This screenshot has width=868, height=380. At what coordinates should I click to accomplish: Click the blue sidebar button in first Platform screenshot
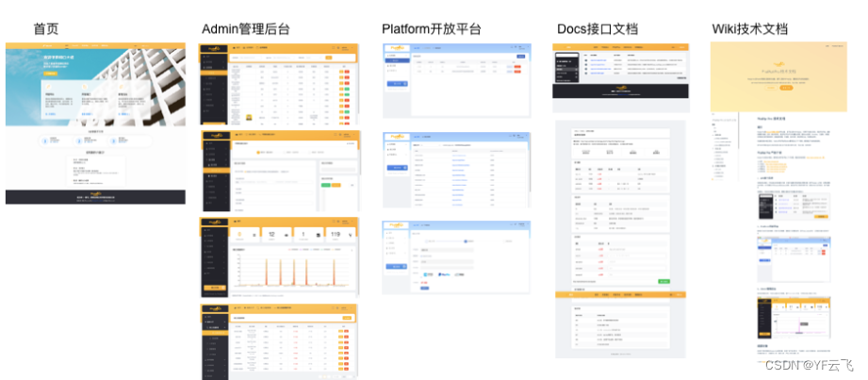click(x=397, y=83)
